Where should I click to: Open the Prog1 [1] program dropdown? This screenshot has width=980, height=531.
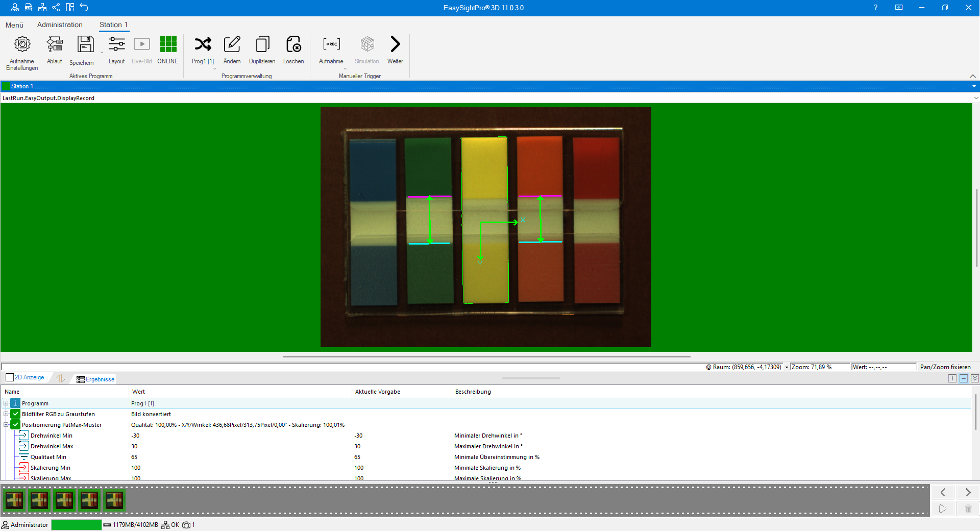214,68
